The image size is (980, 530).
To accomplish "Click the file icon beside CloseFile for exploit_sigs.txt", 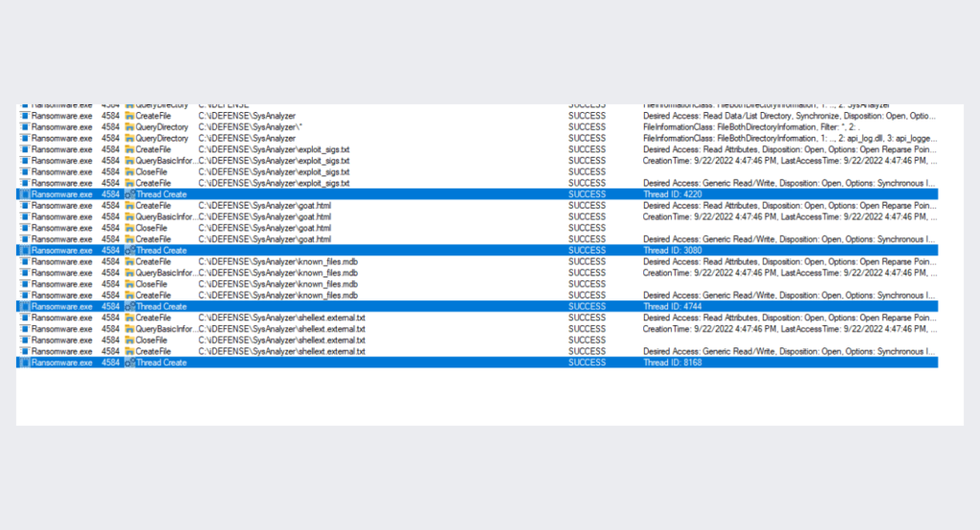I will (x=129, y=172).
